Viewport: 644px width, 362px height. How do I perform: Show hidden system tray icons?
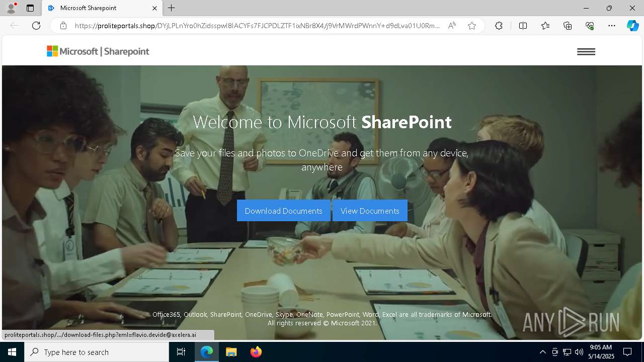(542, 352)
